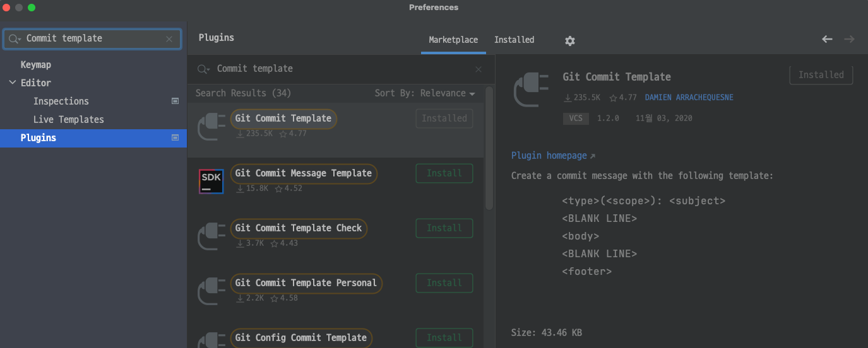Image resolution: width=868 pixels, height=348 pixels.
Task: Click the Git Commit Template Check plug icon
Action: click(211, 237)
